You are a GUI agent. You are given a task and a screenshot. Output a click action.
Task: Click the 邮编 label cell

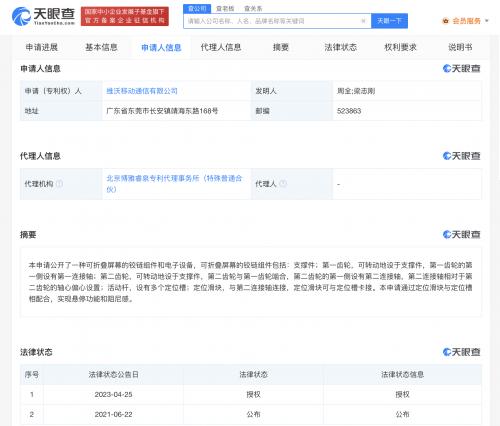pos(292,111)
